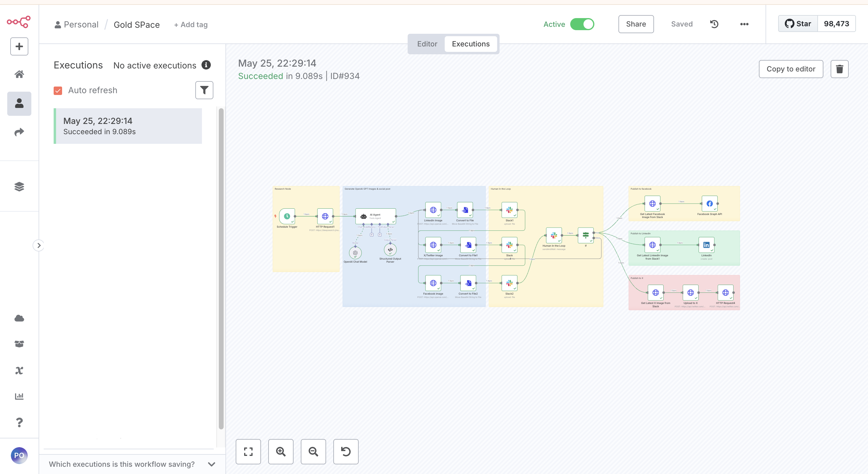Click + Add tag
Screen dimensions: 868x474
(191, 25)
